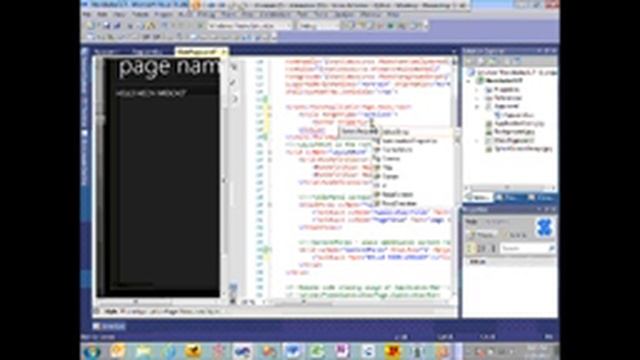Open the Windows Phone Emulator target dropdown
640x360 pixels.
(250, 26)
